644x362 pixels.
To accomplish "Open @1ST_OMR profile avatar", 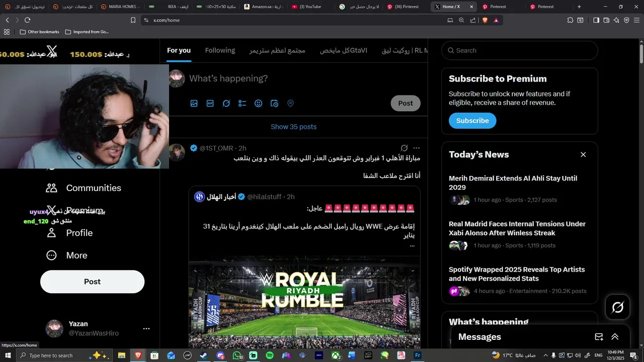I will click(177, 152).
